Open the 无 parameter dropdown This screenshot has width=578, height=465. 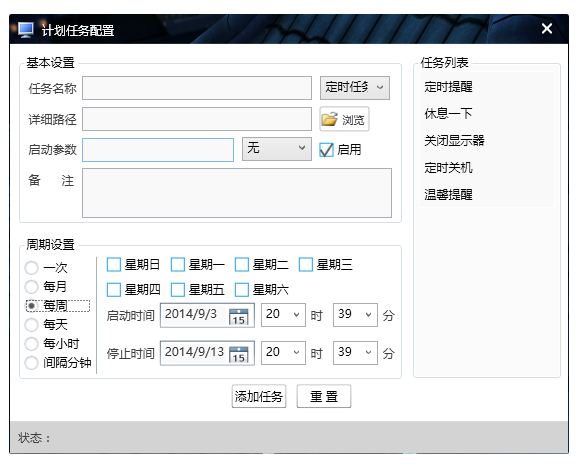point(276,149)
